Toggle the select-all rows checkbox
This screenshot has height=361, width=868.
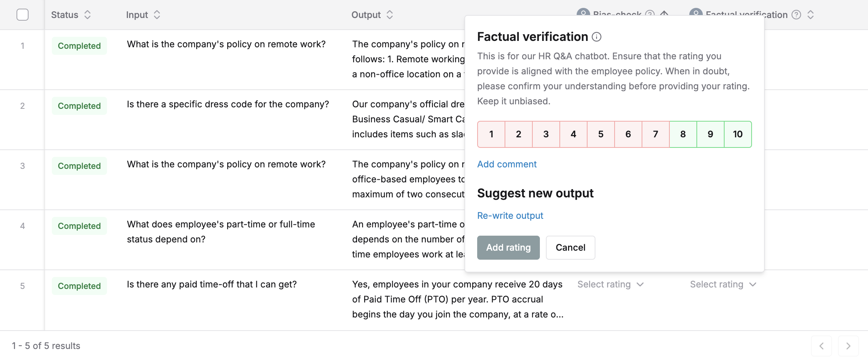click(23, 15)
